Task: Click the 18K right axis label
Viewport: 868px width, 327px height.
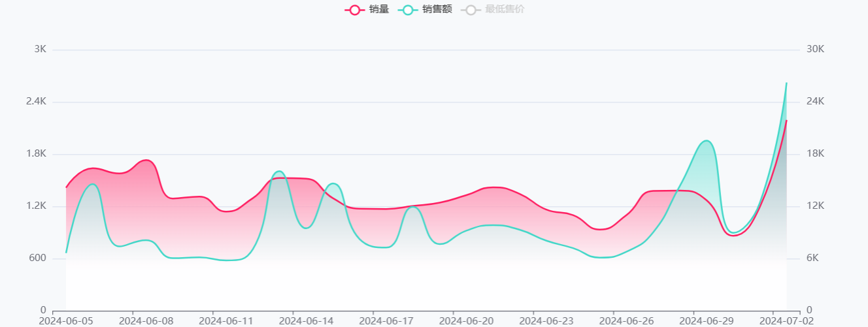Action: [815, 154]
